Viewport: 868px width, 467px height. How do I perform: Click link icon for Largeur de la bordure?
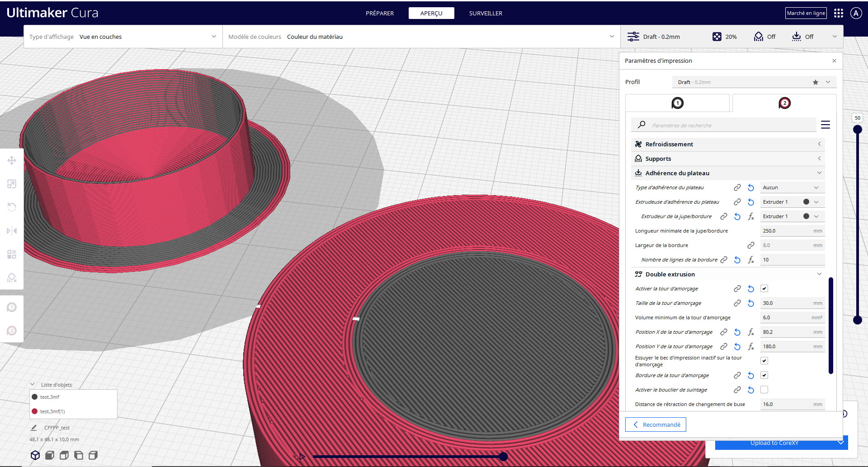point(751,245)
